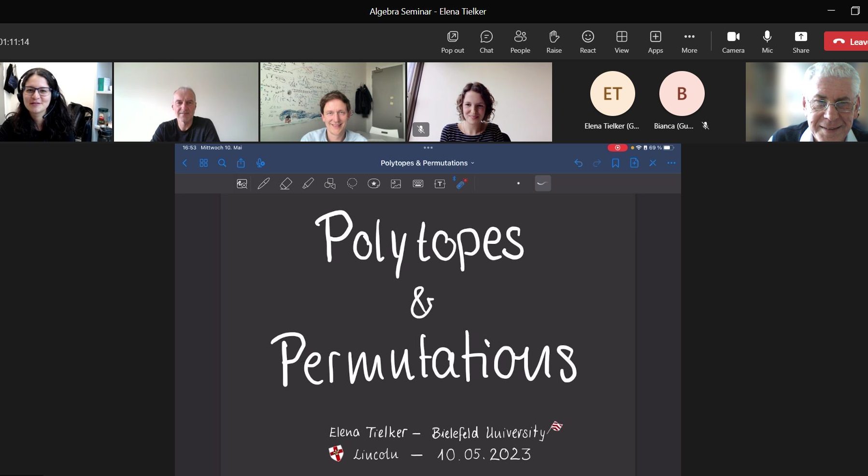Screen dimensions: 868x476
Task: Open the React emoji menu
Action: pos(587,42)
